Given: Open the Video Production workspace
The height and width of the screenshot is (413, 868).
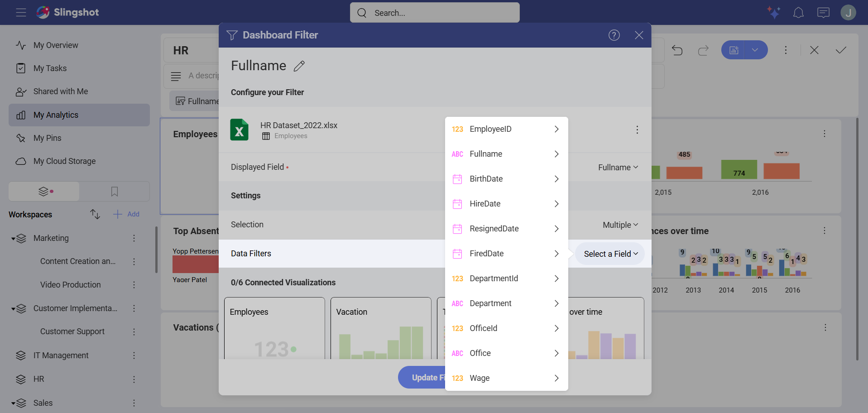Looking at the screenshot, I should [71, 285].
